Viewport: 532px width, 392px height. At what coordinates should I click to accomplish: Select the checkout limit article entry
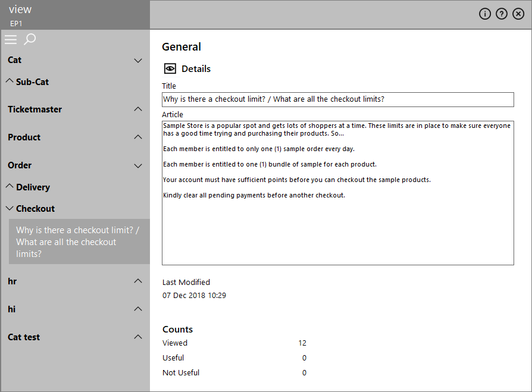[79, 242]
